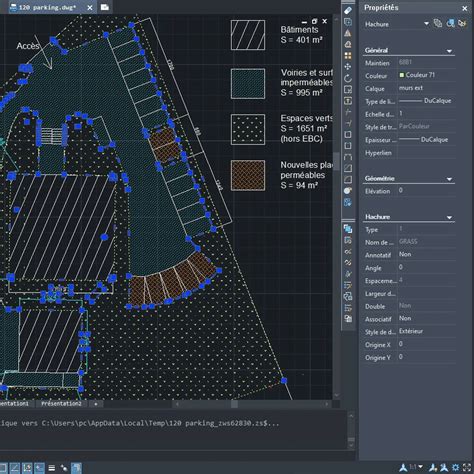Click the Quick Select icon in Propriétés

[x=462, y=23]
